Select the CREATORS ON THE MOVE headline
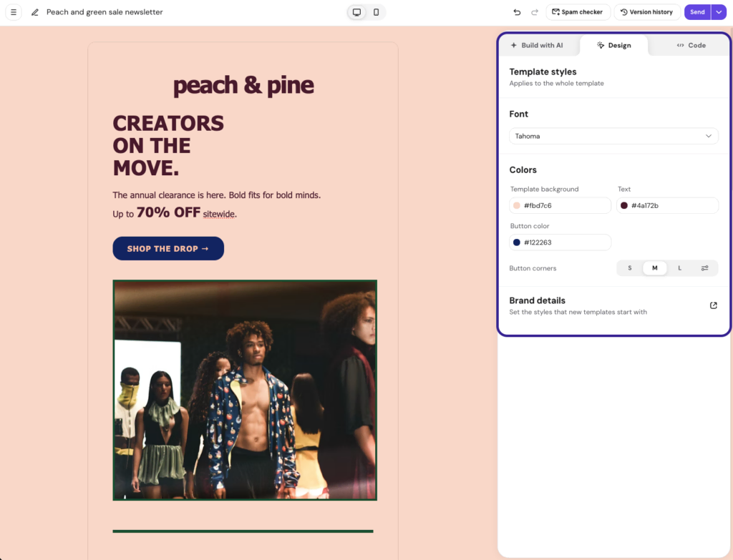This screenshot has width=733, height=560. point(168,146)
